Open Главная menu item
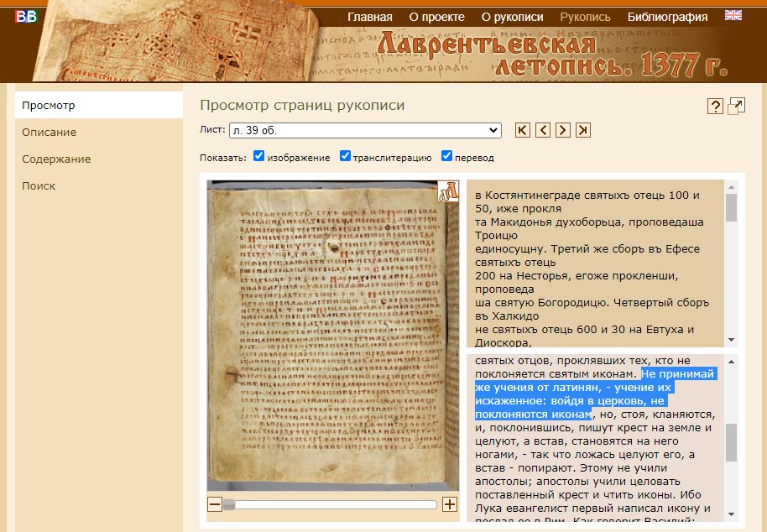Screen dimensions: 767x532 (x=370, y=17)
